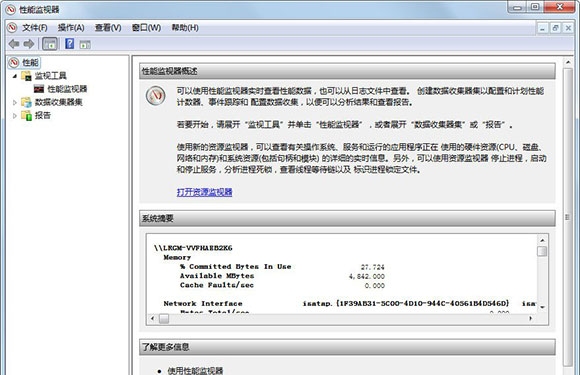Click system summary scroll down arrow
Screen dimensions: 580x375
pos(542,307)
